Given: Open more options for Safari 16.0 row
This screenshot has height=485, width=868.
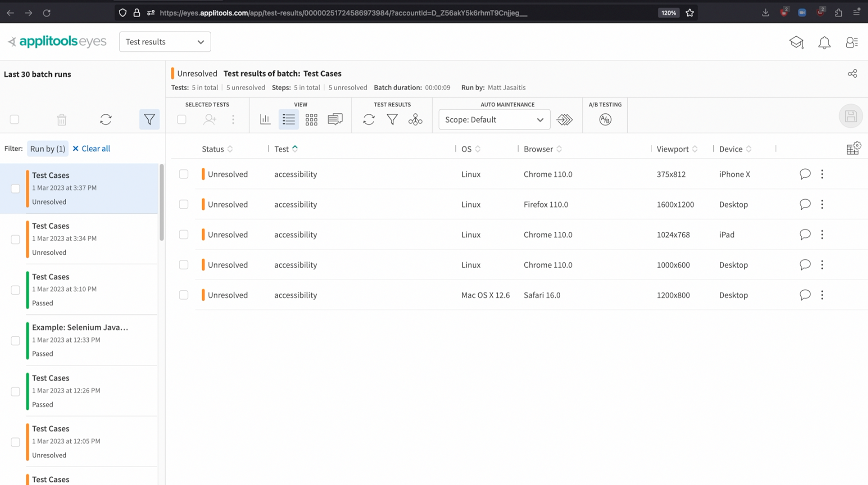Looking at the screenshot, I should tap(822, 295).
